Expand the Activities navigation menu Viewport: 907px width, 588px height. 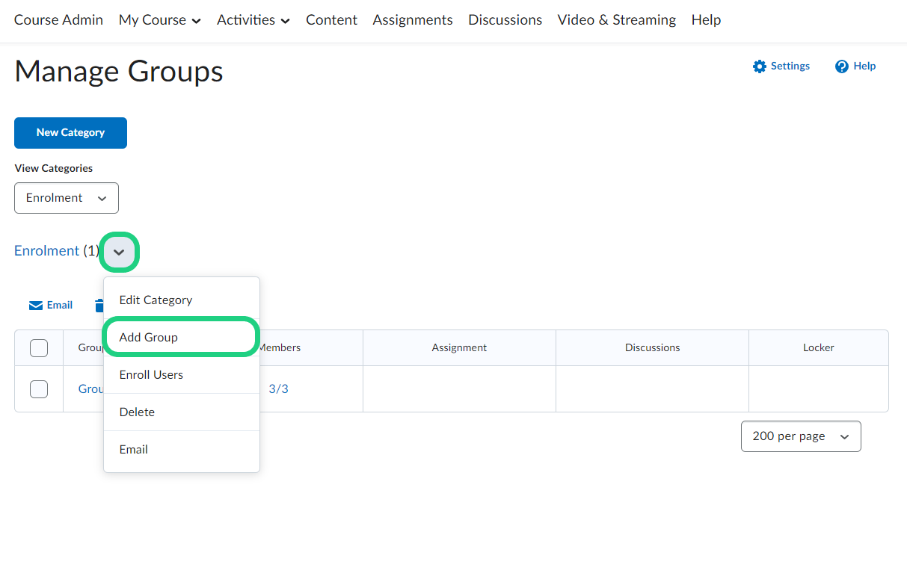click(x=253, y=20)
